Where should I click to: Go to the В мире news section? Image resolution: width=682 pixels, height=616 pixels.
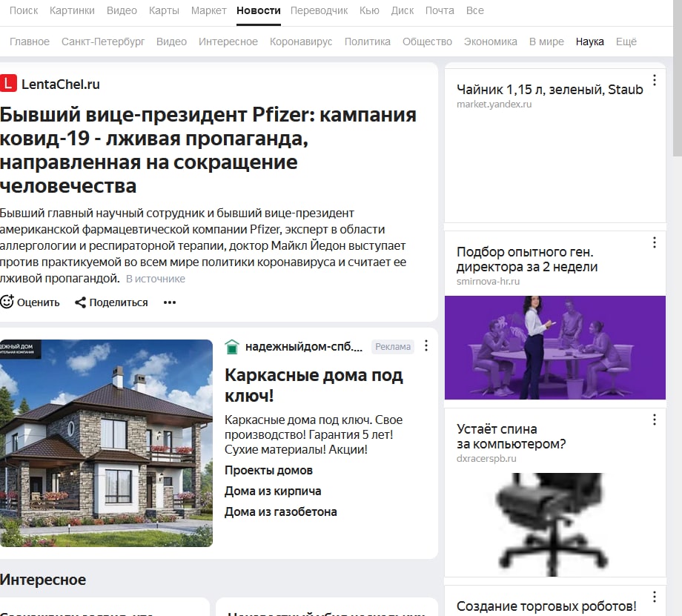[x=547, y=42]
